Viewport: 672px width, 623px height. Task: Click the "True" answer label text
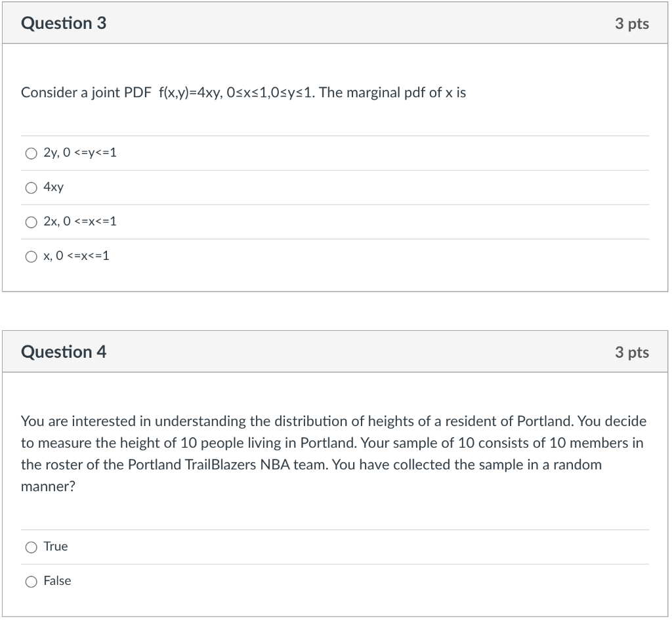[54, 546]
